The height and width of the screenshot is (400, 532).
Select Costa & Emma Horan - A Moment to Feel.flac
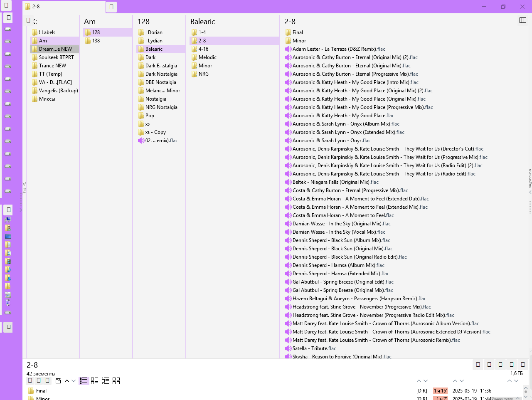click(343, 215)
